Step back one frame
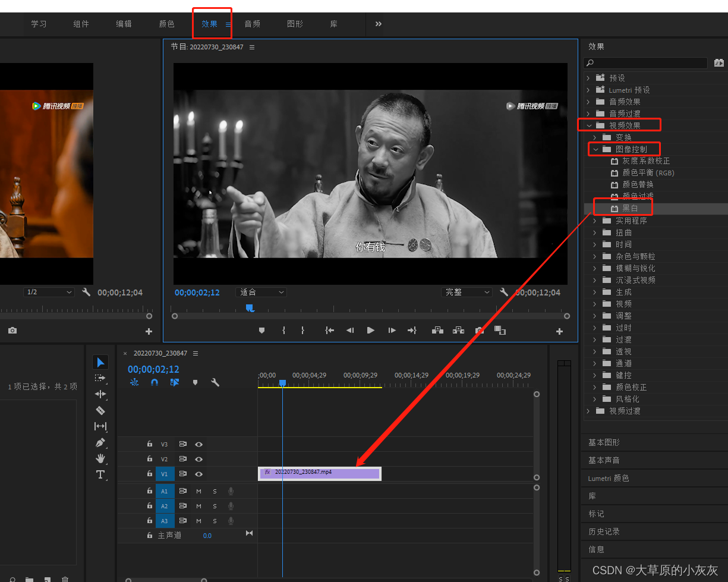This screenshot has height=582, width=728. [350, 331]
